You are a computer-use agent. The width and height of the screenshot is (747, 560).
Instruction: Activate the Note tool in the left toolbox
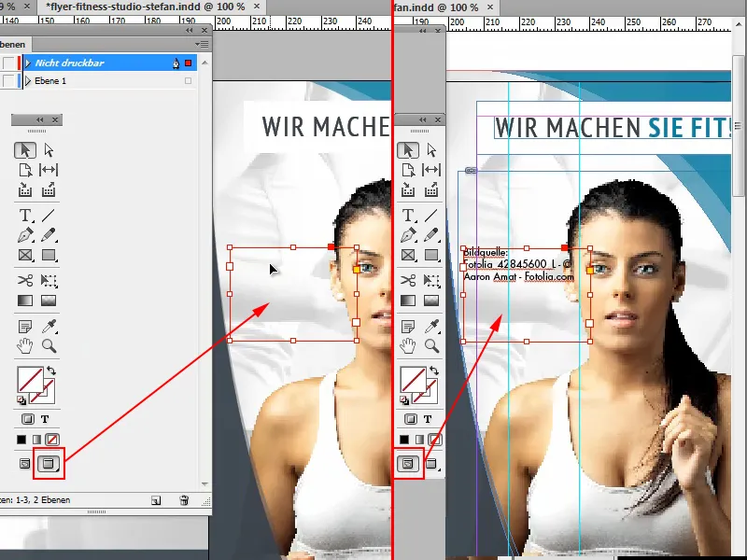click(x=25, y=326)
